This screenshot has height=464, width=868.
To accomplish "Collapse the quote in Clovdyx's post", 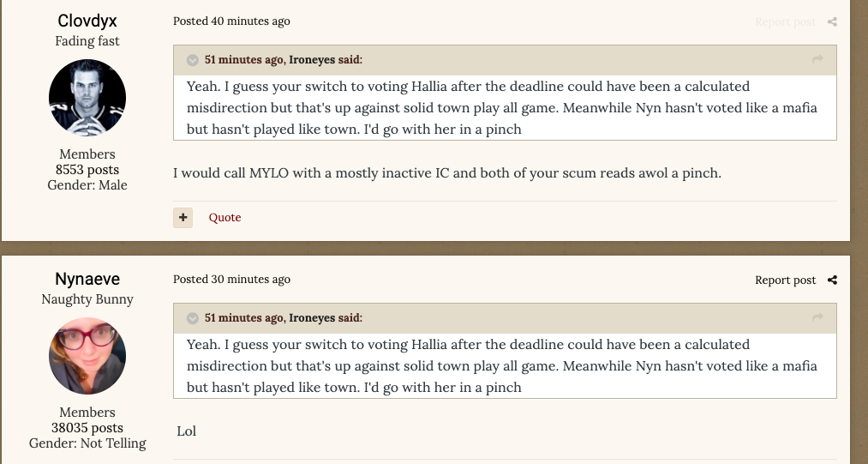I will coord(193,60).
